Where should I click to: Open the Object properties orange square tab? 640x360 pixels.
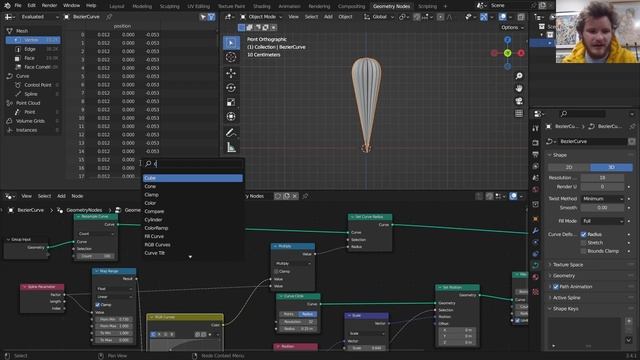coord(536,219)
